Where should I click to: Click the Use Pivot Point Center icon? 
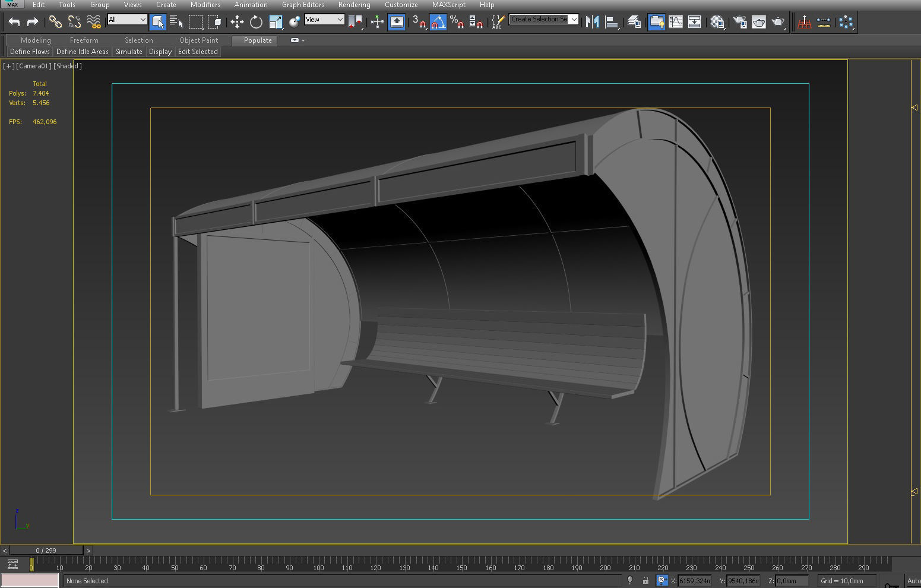pyautogui.click(x=356, y=22)
